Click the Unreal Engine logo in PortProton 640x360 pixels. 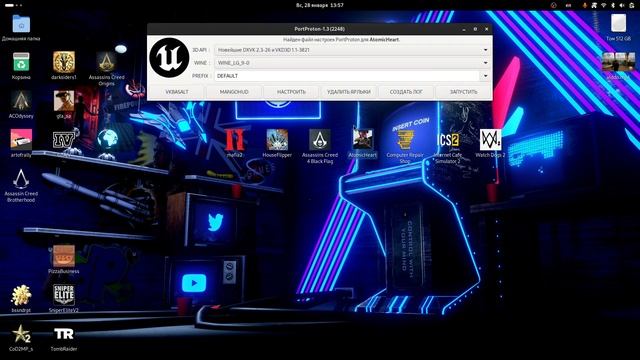(169, 58)
